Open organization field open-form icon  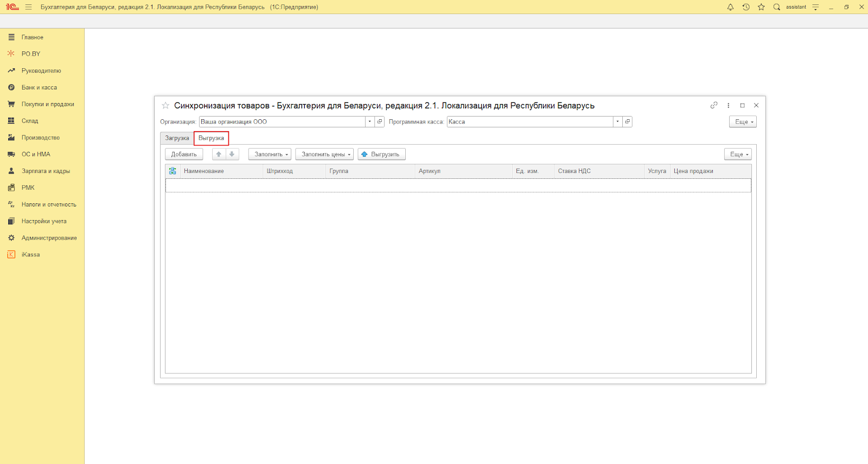click(380, 121)
